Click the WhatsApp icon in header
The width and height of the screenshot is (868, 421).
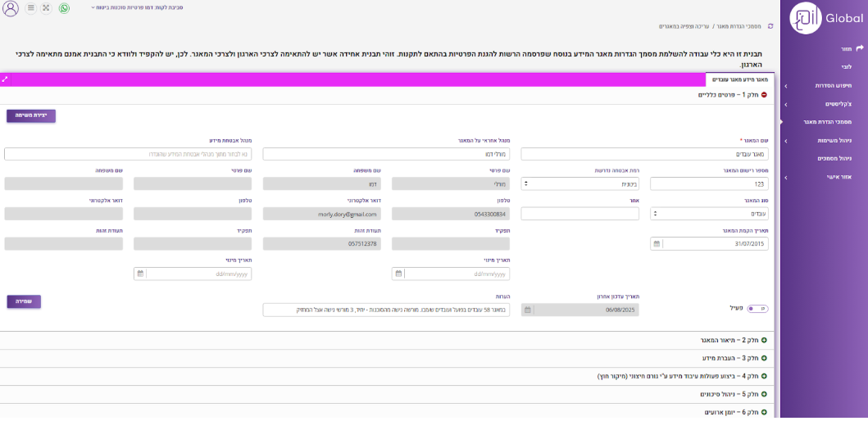tap(64, 8)
